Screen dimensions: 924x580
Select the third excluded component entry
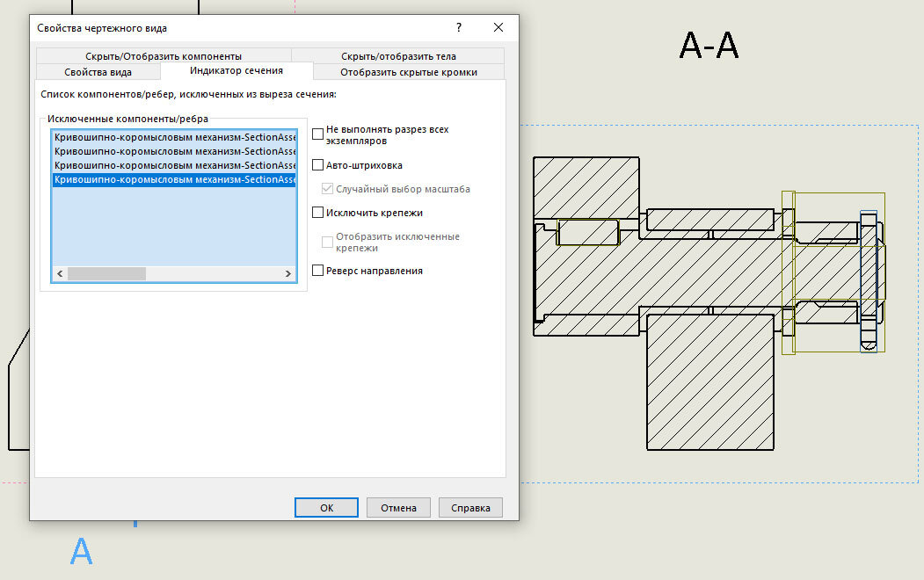coord(174,165)
